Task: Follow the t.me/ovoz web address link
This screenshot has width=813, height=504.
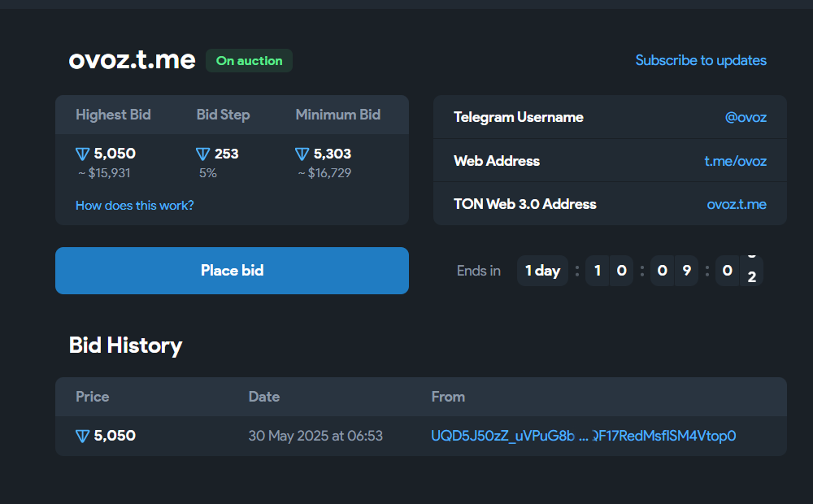Action: pyautogui.click(x=735, y=161)
